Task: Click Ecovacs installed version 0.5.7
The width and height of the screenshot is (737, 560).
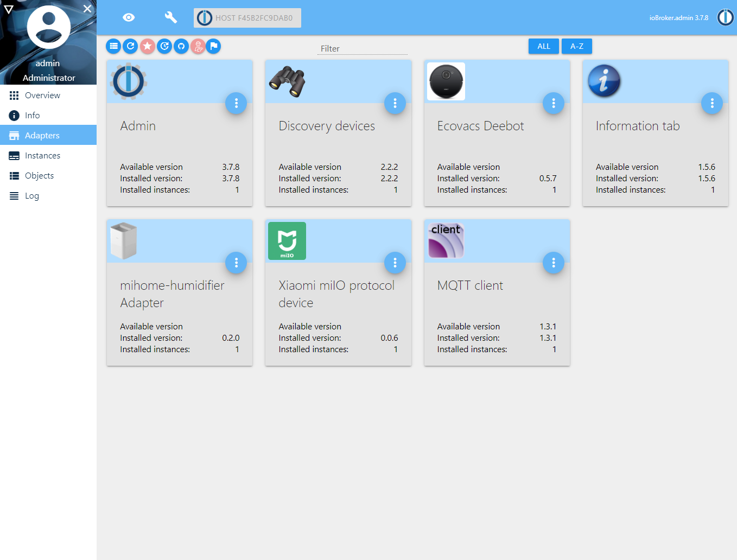Action: (x=548, y=178)
